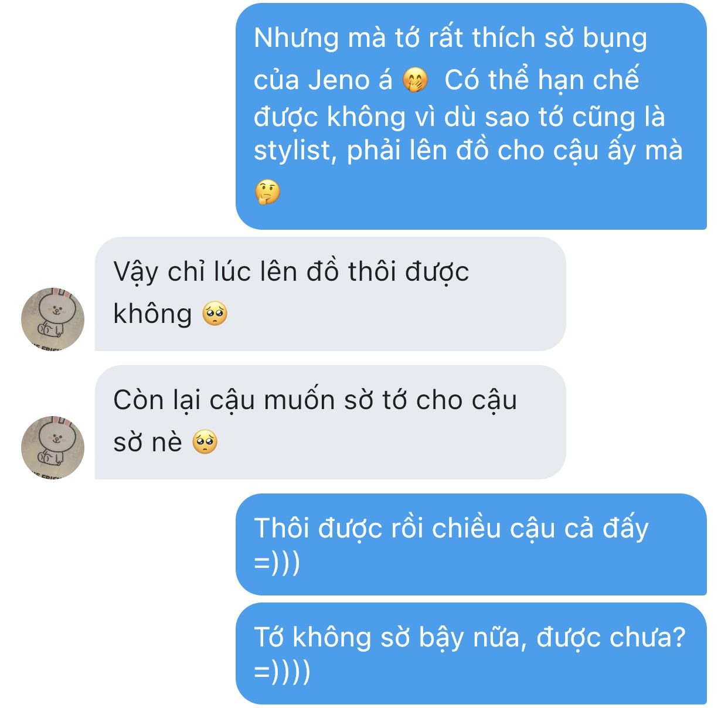Click the hand-over-mouth emoji after "Jeno á"
This screenshot has width=728, height=708.
[416, 80]
